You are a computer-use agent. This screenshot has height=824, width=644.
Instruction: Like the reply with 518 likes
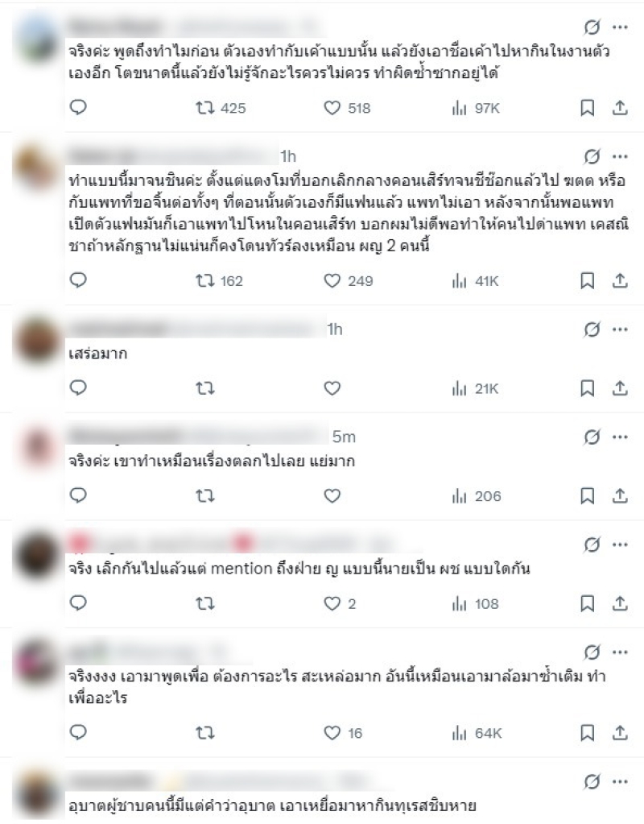(x=347, y=108)
